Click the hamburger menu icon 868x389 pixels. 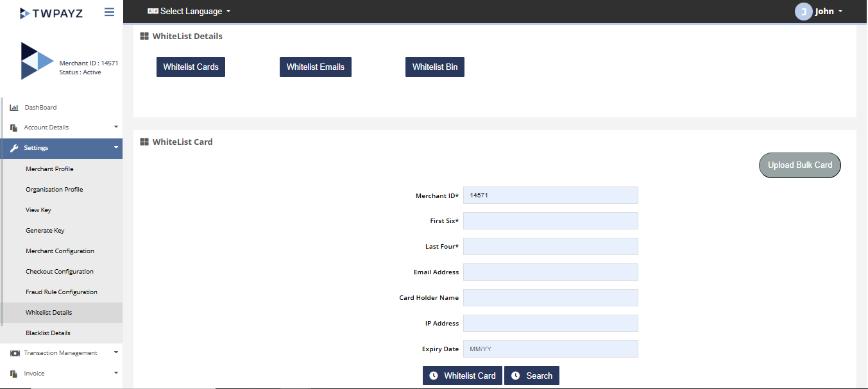(x=109, y=12)
